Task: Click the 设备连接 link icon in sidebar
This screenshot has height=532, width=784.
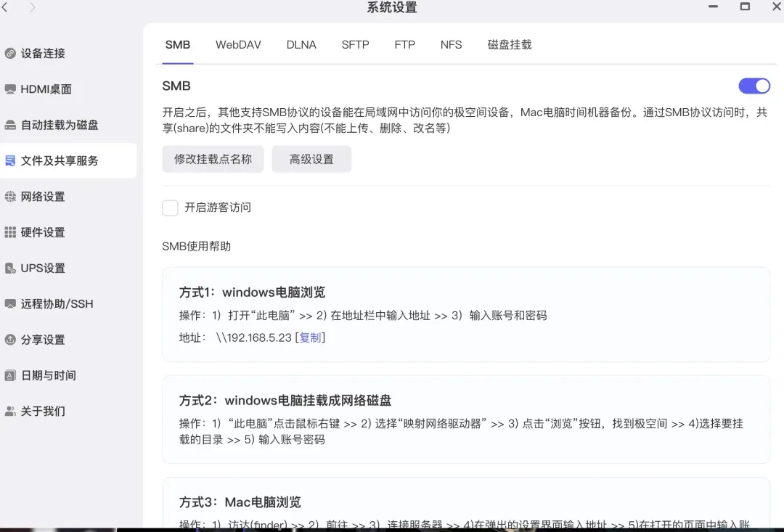Action: click(10, 53)
